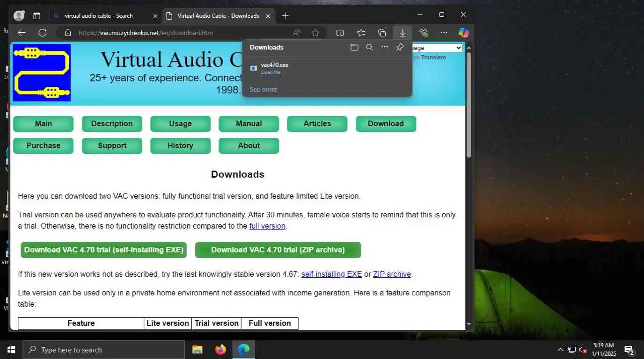Pin the Downloads panel
This screenshot has height=359, width=644.
click(400, 47)
